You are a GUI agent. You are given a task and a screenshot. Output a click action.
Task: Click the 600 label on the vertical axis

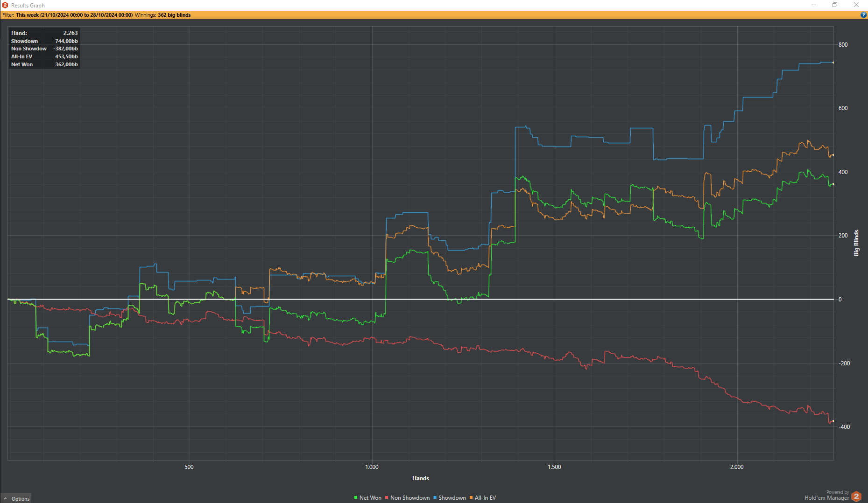click(843, 108)
